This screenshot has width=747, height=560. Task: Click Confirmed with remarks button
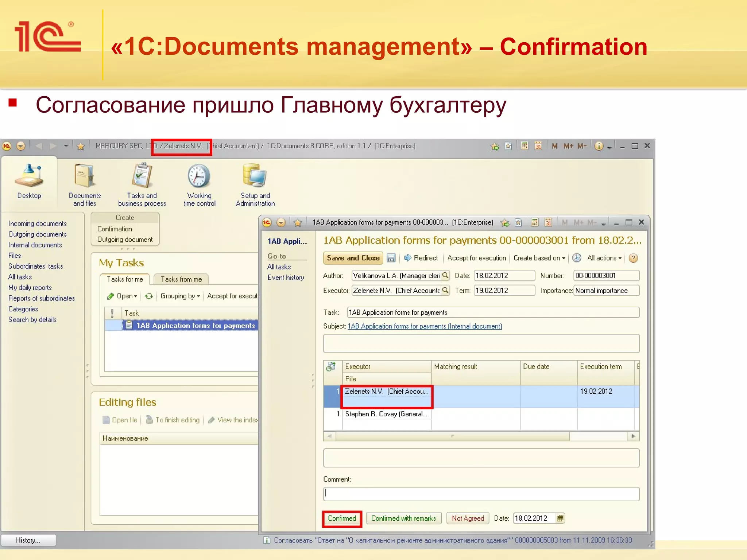(x=403, y=518)
